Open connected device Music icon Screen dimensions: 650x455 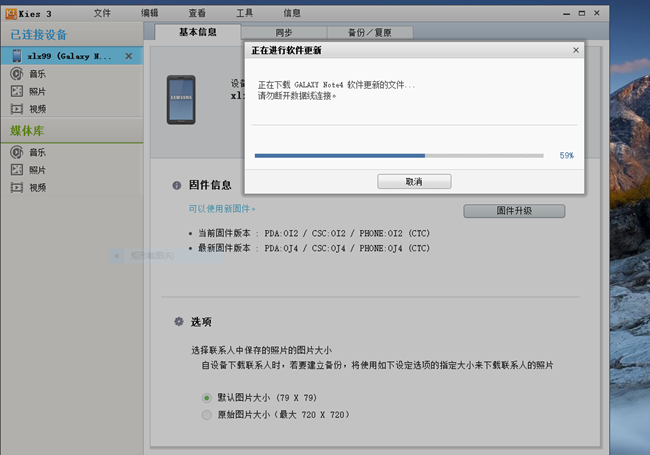[x=17, y=74]
